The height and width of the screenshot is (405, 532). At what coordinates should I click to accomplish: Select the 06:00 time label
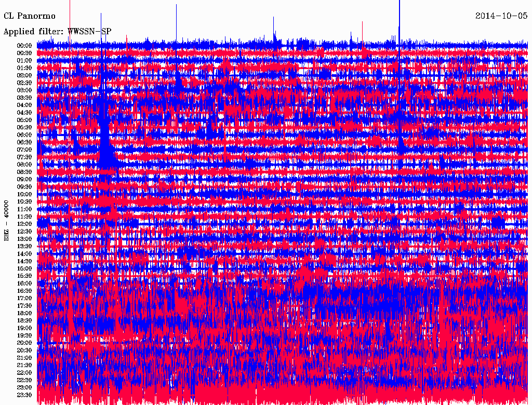24,134
